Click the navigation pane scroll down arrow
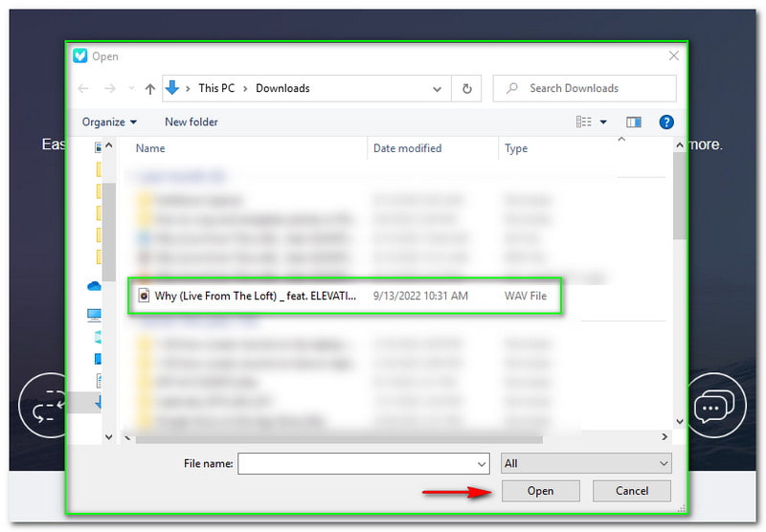This screenshot has height=532, width=766. [109, 437]
